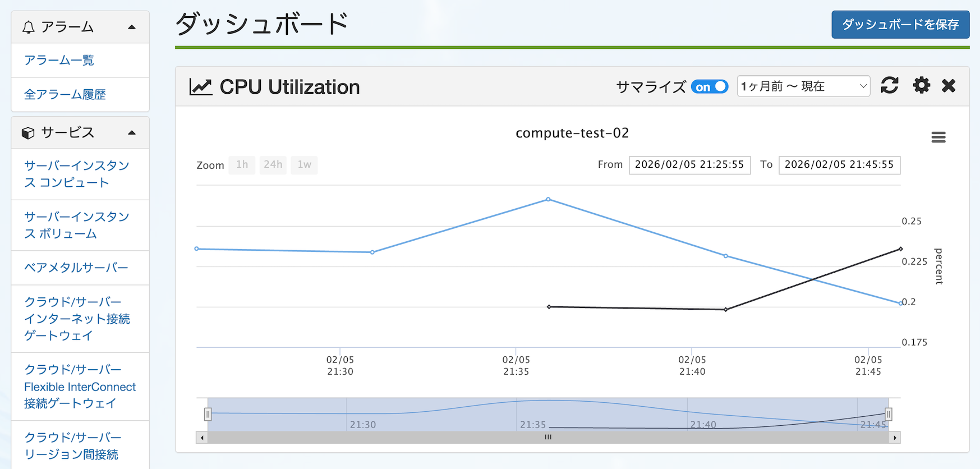The width and height of the screenshot is (980, 469).
Task: Save dashboard with ダッシュボードを保存 button
Action: coord(900,25)
